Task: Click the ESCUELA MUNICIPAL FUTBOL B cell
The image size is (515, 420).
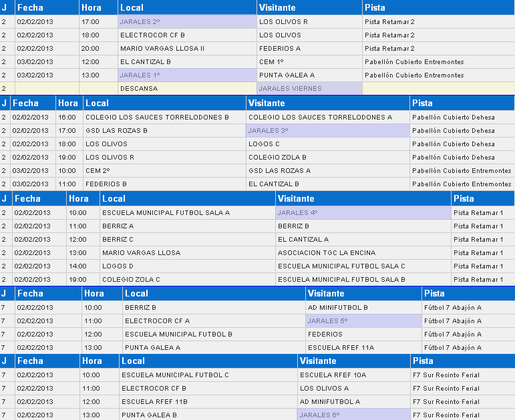Action: click(214, 335)
